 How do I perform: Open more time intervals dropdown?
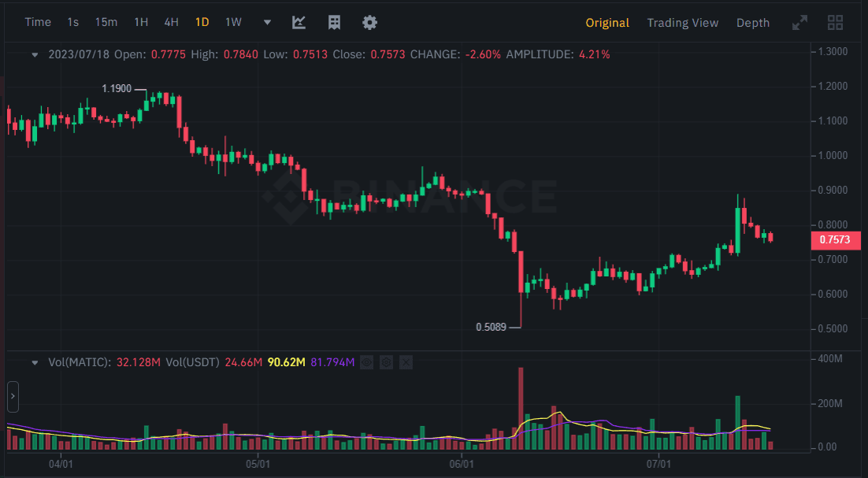(x=267, y=22)
